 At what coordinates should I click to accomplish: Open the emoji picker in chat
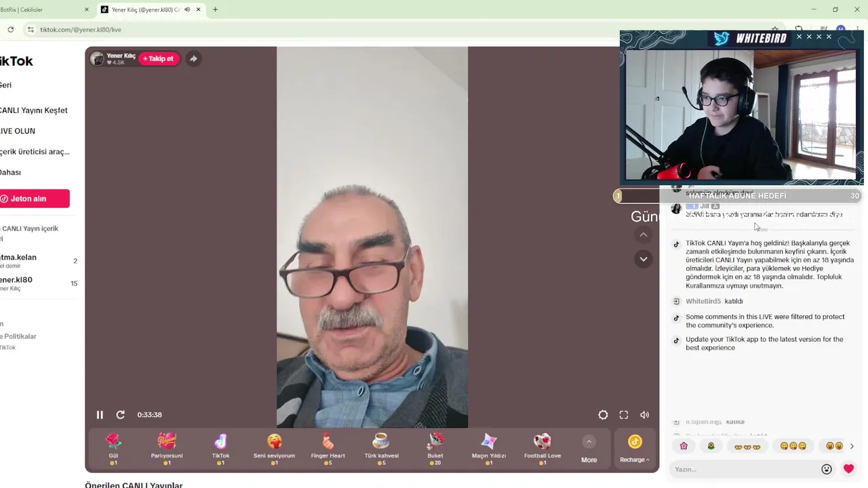coord(827,469)
